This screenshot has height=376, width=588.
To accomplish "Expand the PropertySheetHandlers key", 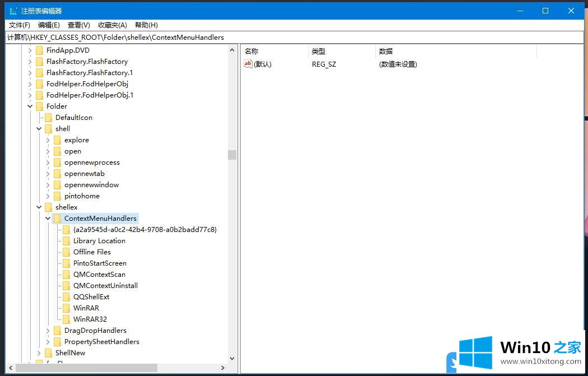I will pyautogui.click(x=48, y=342).
